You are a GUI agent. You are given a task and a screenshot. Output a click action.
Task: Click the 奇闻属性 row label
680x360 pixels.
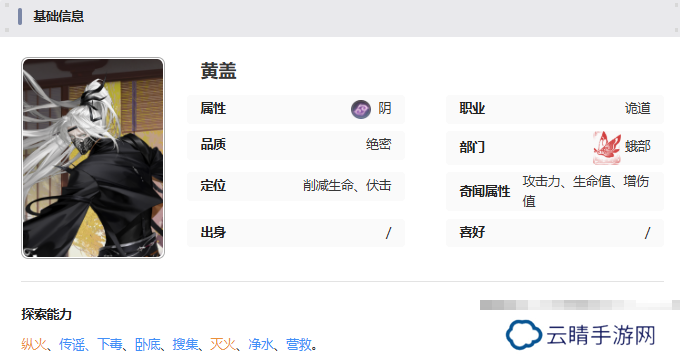pyautogui.click(x=485, y=191)
